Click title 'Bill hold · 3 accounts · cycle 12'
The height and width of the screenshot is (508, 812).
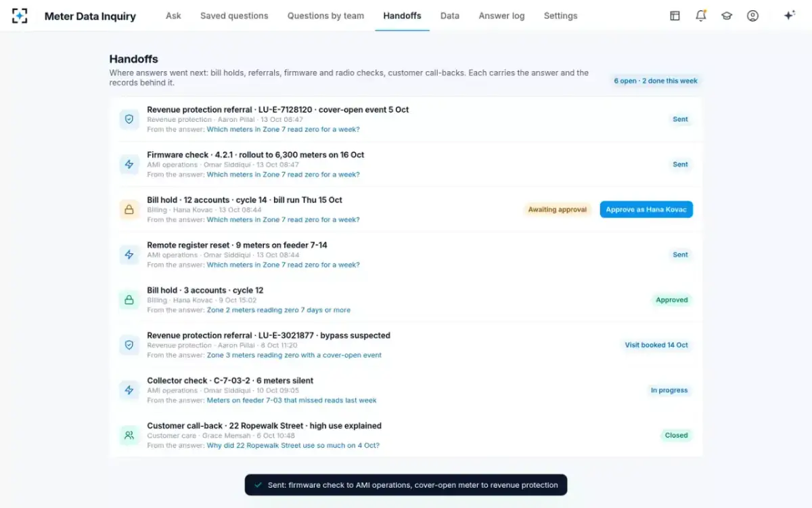pos(205,291)
